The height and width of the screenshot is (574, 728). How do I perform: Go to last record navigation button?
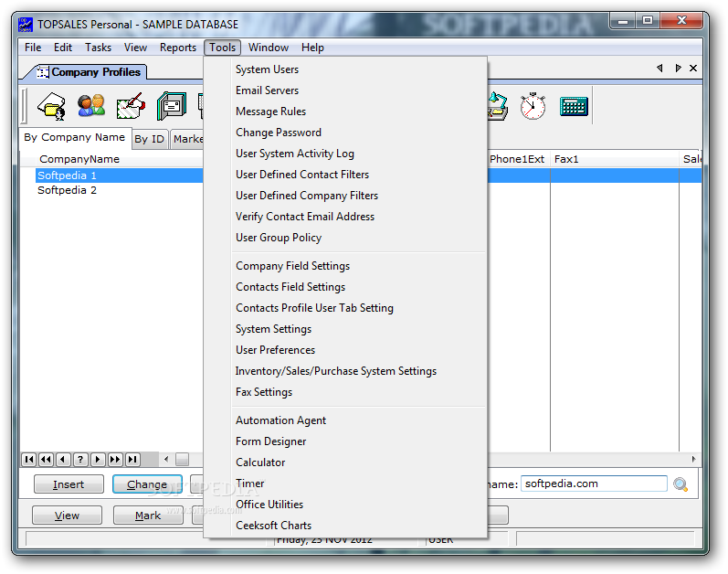point(132,460)
